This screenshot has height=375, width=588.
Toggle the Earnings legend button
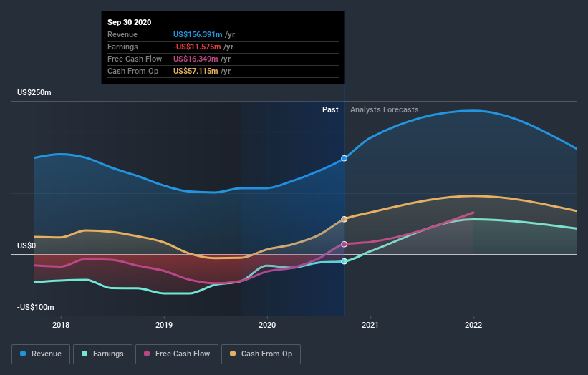point(102,354)
